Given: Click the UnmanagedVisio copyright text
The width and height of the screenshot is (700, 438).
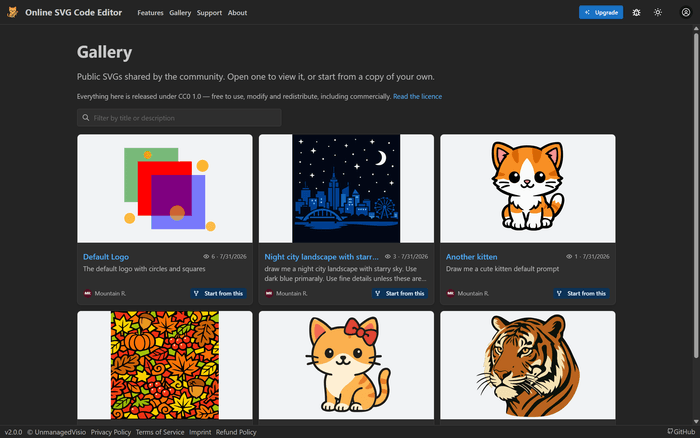Looking at the screenshot, I should coord(57,432).
